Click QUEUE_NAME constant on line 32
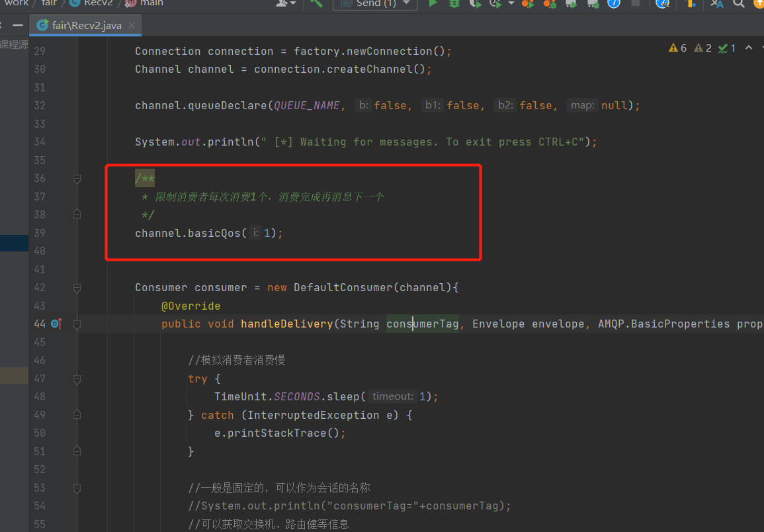 point(306,105)
